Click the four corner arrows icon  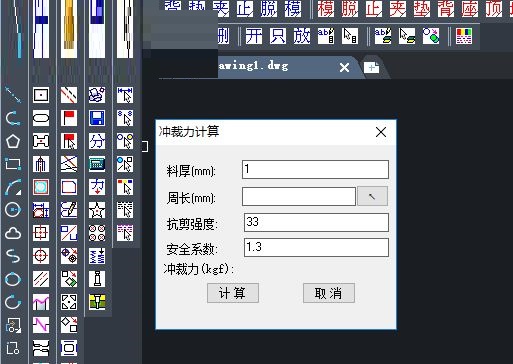(69, 302)
